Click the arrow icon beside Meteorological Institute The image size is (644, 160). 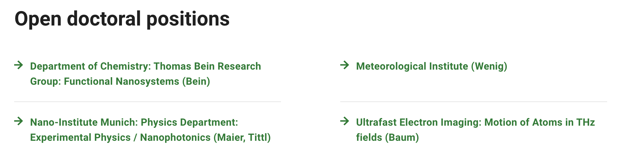[x=345, y=65]
